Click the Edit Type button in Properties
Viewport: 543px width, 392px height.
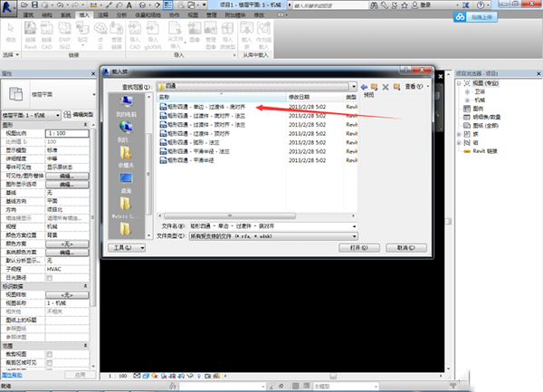(78, 115)
